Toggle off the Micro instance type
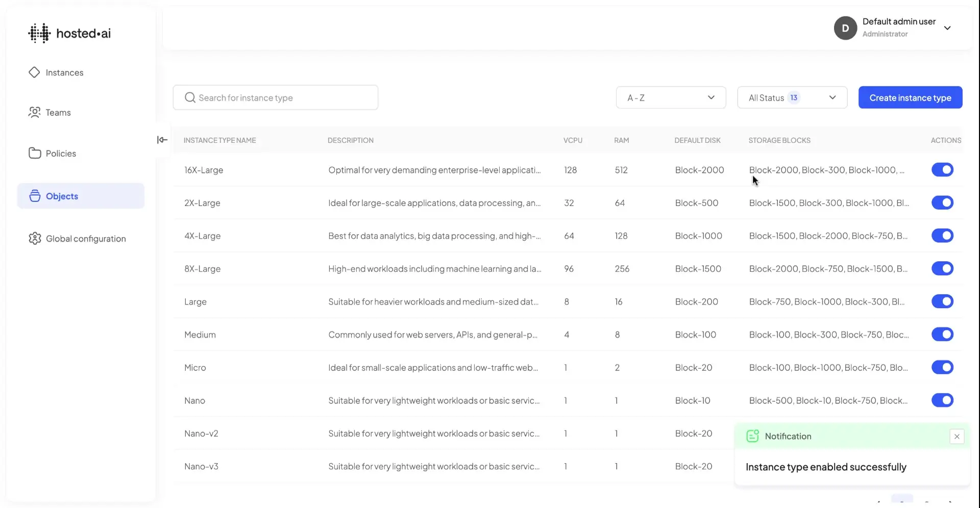The width and height of the screenshot is (980, 508). pos(942,367)
